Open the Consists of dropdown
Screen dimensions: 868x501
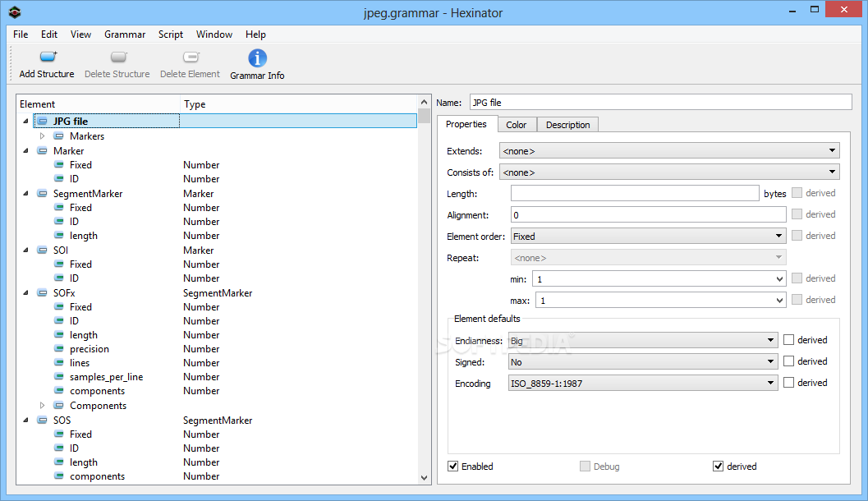[x=669, y=172]
